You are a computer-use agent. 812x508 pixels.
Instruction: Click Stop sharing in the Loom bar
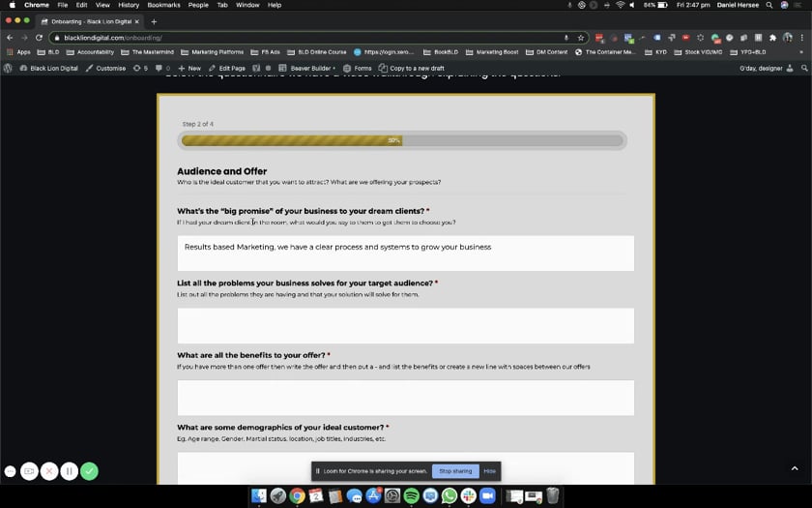455,471
